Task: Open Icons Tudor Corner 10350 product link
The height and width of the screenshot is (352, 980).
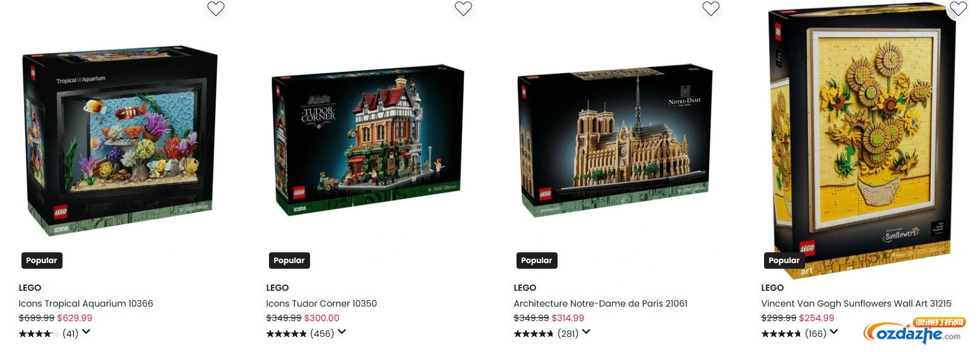Action: (x=321, y=303)
